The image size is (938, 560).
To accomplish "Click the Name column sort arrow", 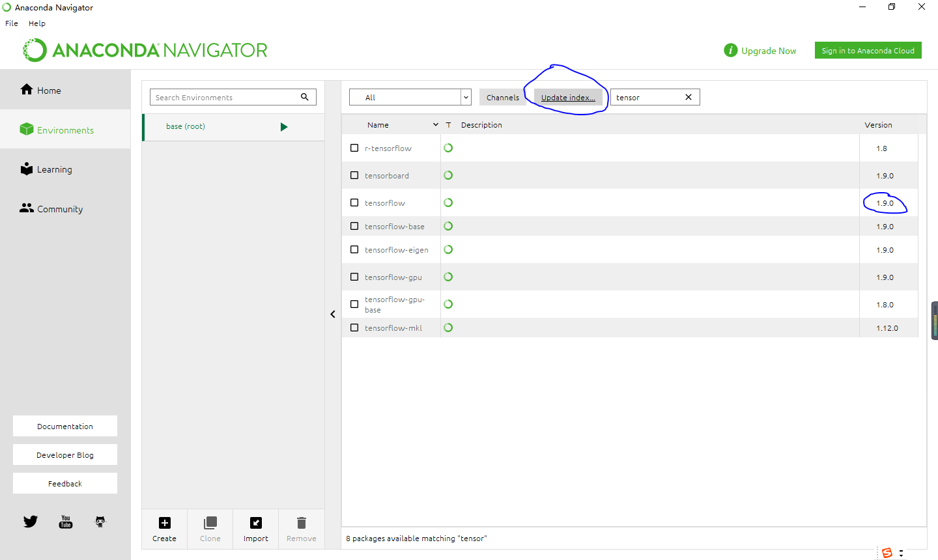I will point(436,124).
